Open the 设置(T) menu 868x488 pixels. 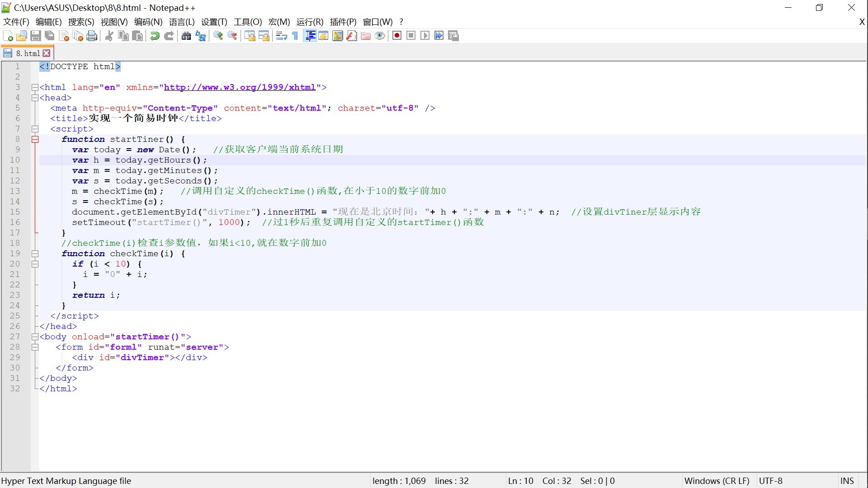214,22
